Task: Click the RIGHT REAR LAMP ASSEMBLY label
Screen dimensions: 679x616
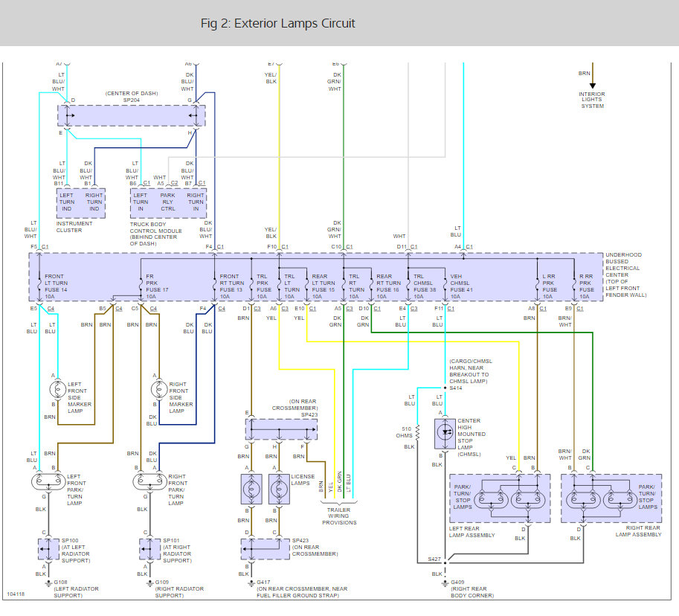Action: tap(638, 531)
